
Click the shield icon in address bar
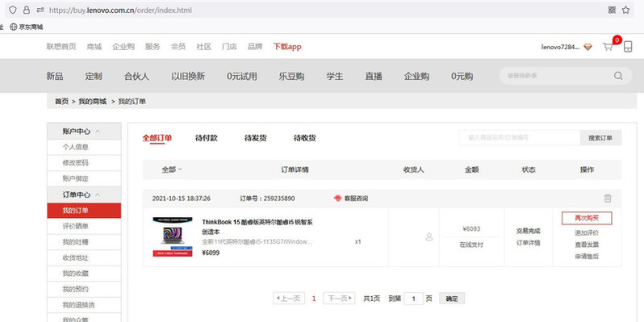tap(13, 10)
